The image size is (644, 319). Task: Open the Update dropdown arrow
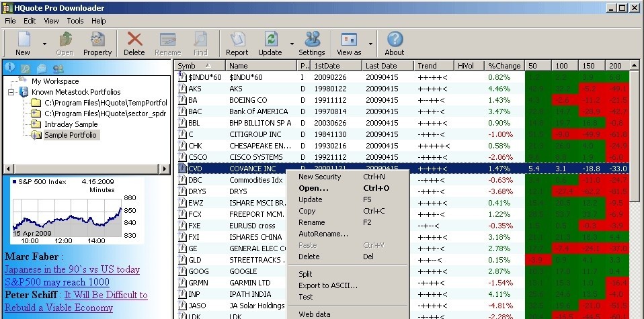tap(292, 44)
